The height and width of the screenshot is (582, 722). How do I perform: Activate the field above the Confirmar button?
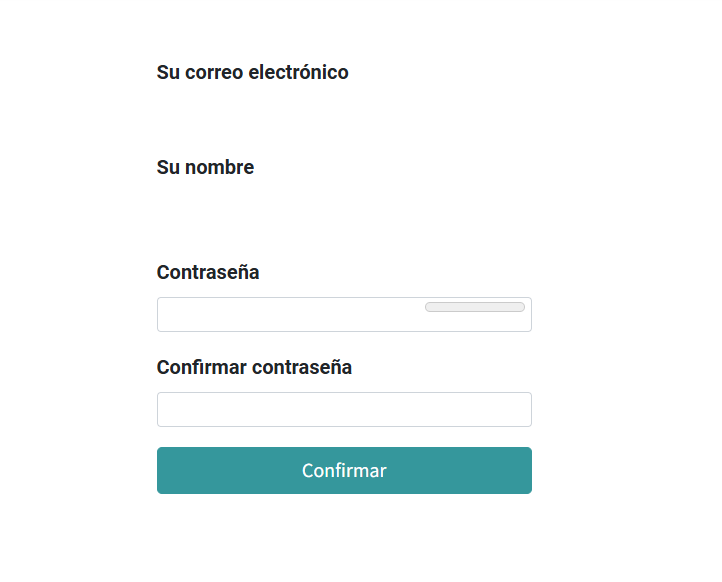[x=344, y=409]
